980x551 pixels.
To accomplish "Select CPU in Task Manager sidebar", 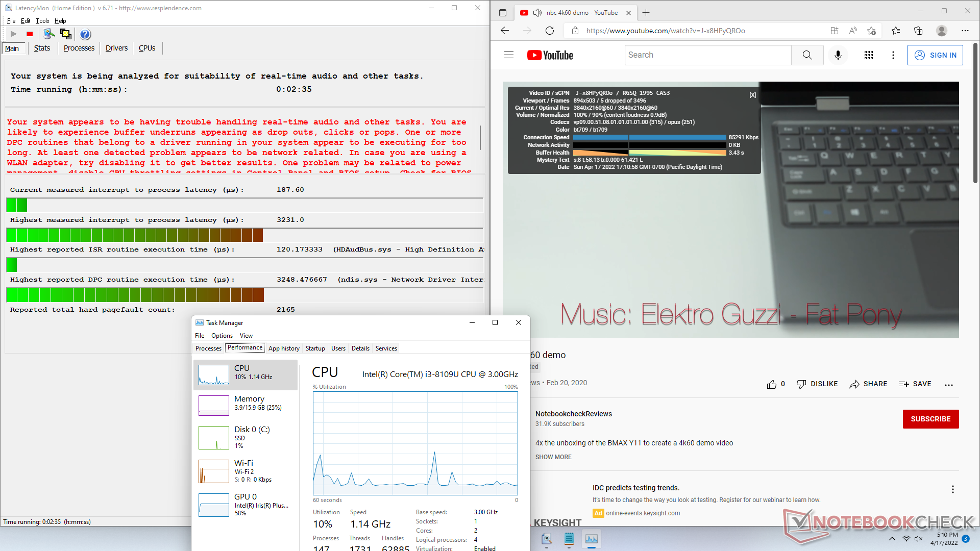I will (x=246, y=375).
